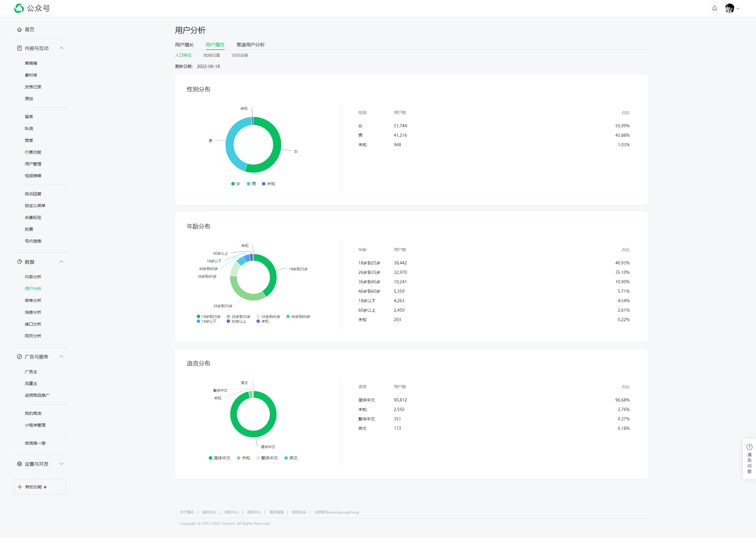Screen dimensions: 756x538
Task: Click the notification bell icon
Action: coord(714,8)
